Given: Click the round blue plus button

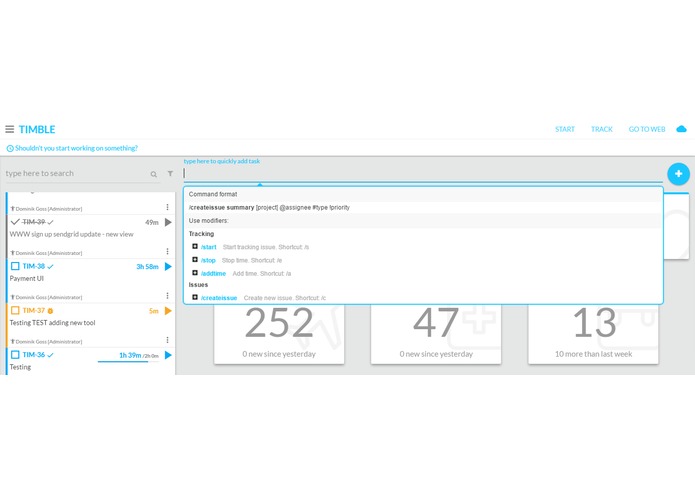Looking at the screenshot, I should [678, 174].
